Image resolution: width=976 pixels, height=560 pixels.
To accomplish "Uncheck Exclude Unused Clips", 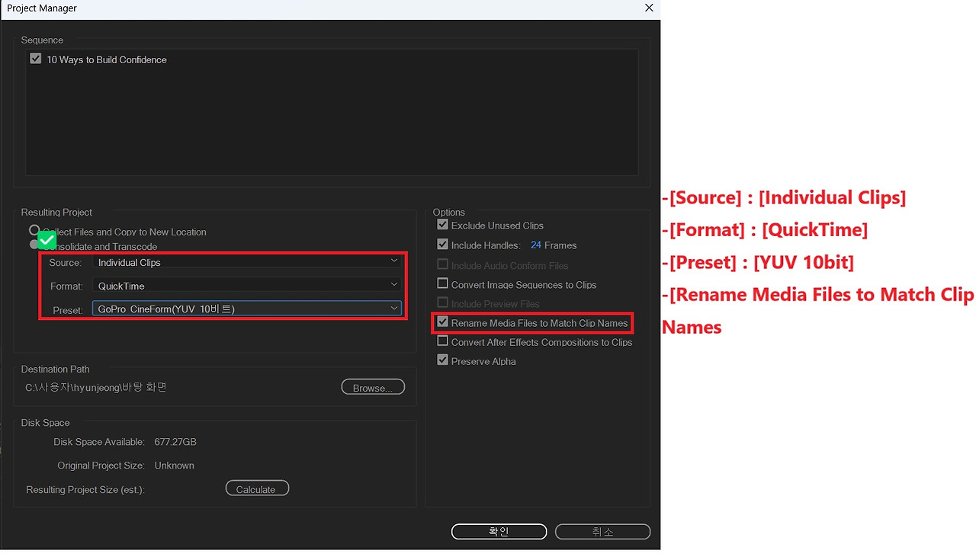I will click(x=442, y=225).
